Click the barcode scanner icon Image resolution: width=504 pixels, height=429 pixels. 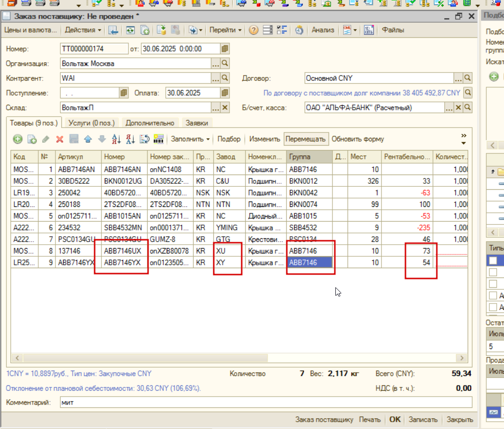(x=158, y=139)
